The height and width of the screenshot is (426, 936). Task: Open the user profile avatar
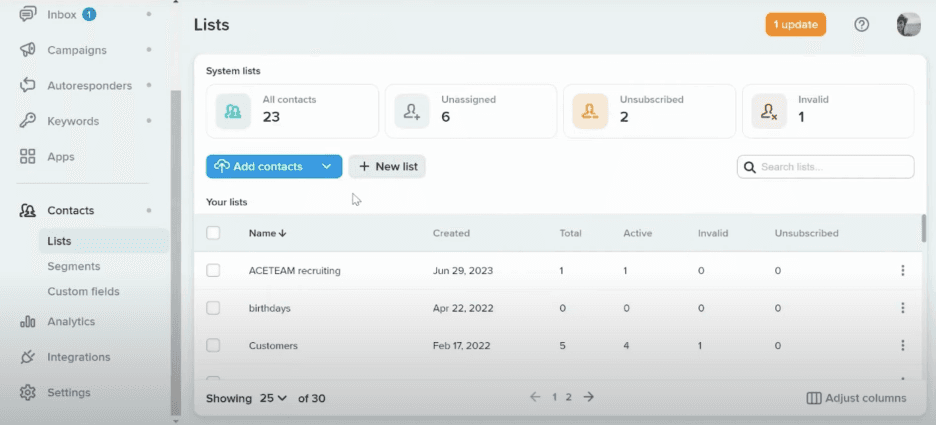click(x=908, y=24)
